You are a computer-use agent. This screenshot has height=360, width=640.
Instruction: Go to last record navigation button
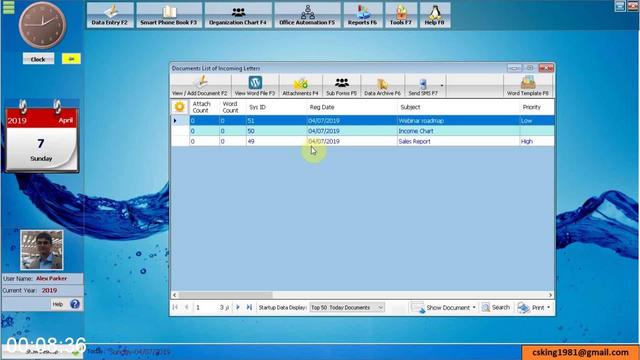249,307
